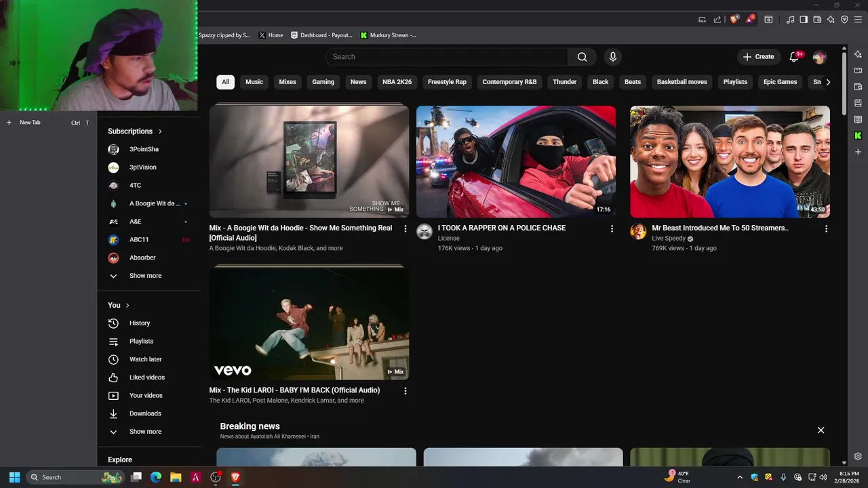Screen dimensions: 868x488
Task: Click the YouTube search magnifier button
Action: coord(582,57)
